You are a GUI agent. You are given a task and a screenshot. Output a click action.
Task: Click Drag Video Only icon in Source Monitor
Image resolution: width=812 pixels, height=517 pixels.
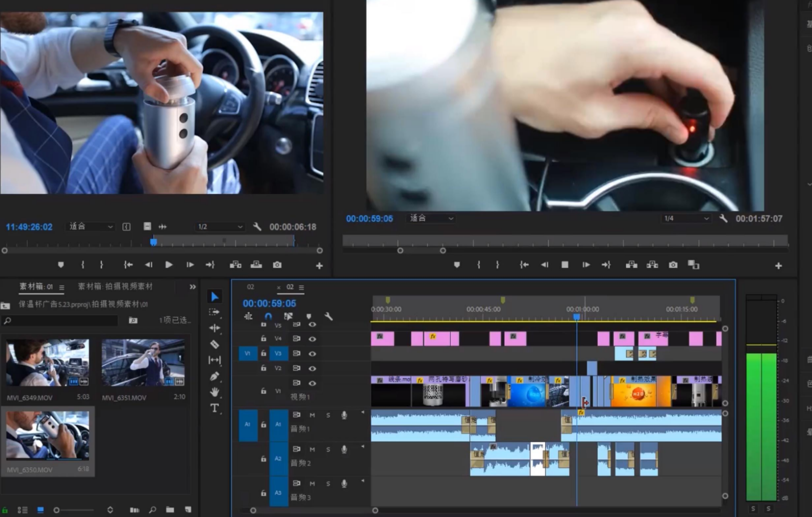click(147, 226)
